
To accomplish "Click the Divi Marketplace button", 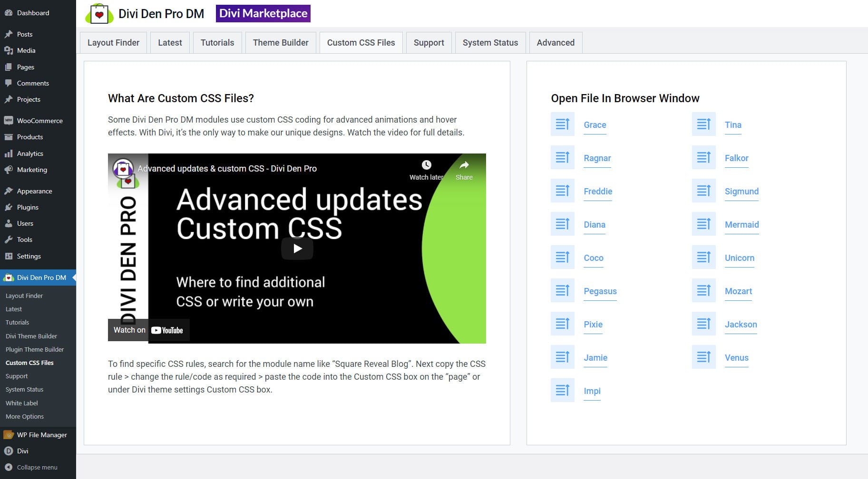I will click(263, 13).
